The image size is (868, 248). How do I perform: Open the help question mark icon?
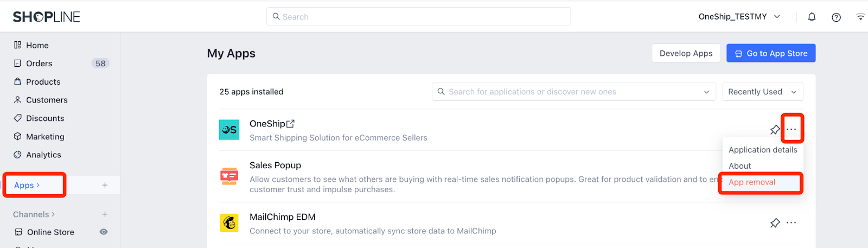click(x=836, y=17)
